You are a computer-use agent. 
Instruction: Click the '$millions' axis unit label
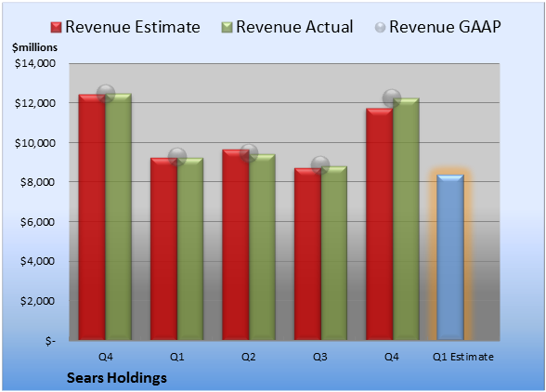coord(34,47)
